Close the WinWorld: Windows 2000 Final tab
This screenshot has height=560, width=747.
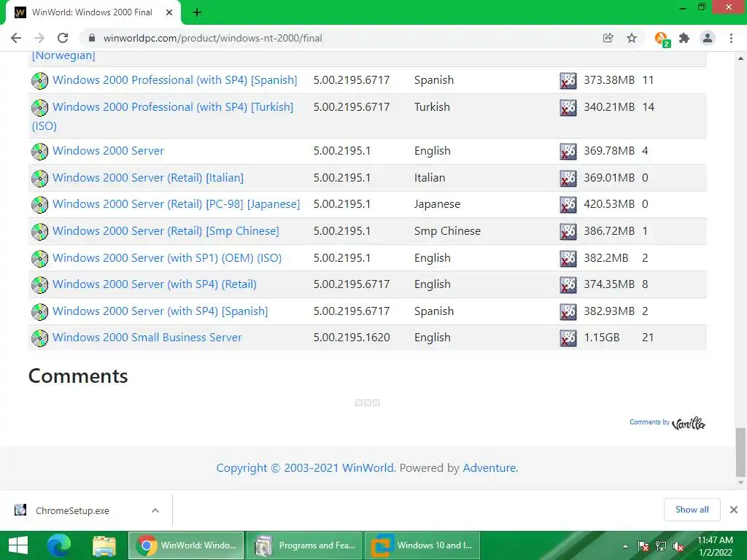point(169,12)
